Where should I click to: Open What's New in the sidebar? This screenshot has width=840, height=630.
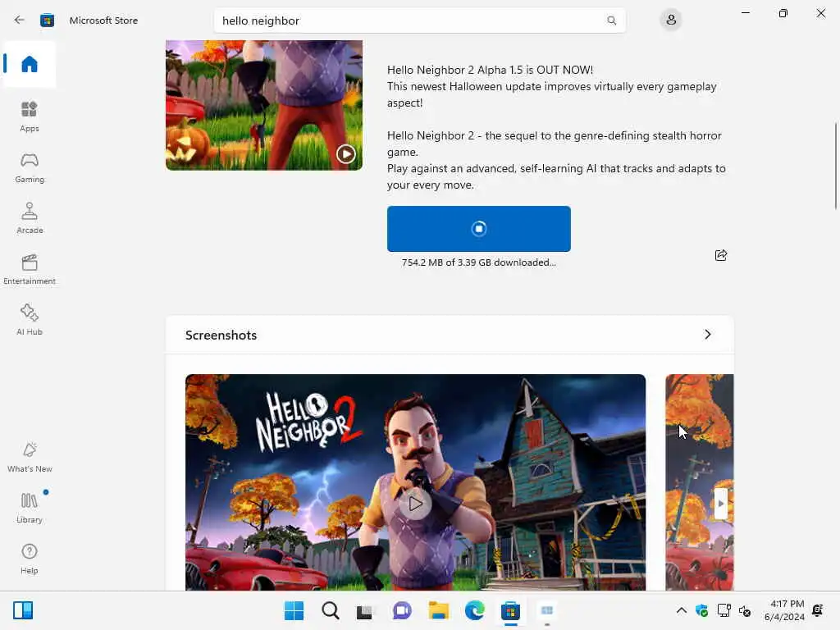(30, 457)
